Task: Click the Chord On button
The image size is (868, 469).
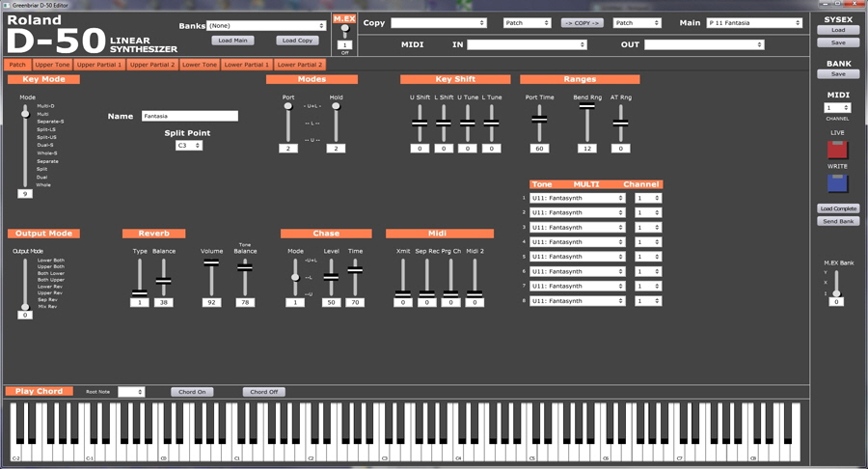Action: (192, 392)
